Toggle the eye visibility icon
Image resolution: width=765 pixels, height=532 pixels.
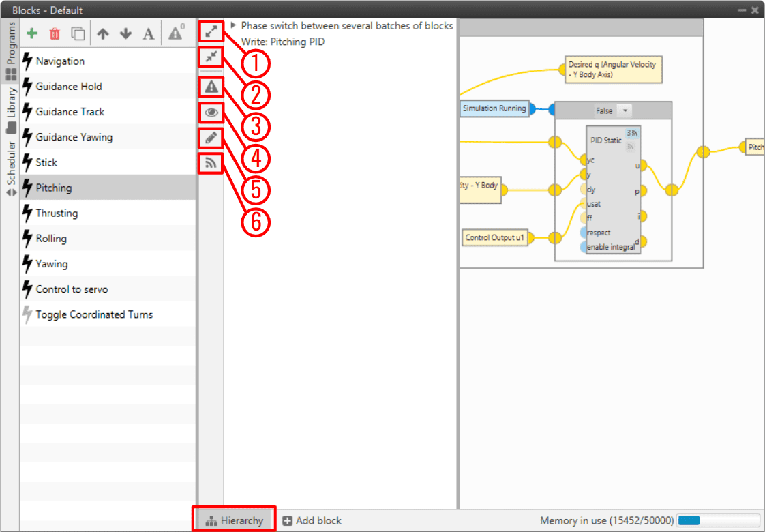point(211,113)
